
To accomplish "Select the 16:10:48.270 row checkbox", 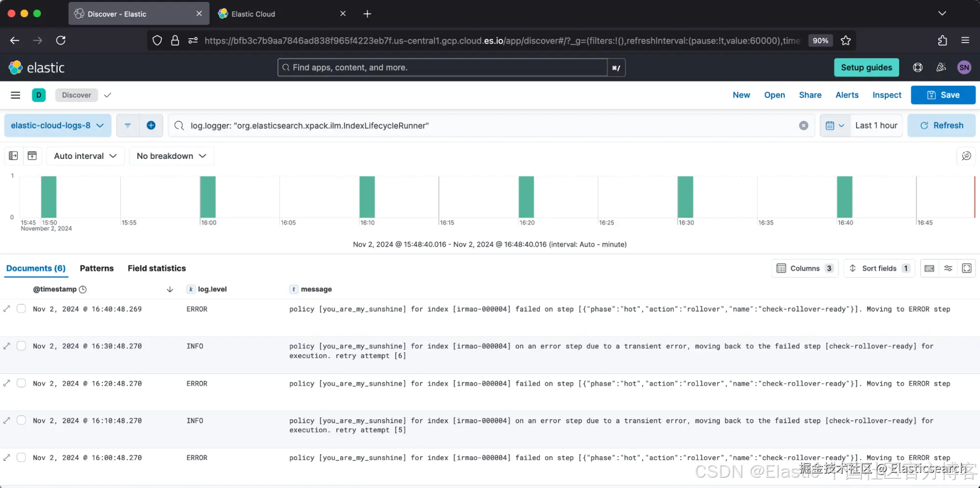I will [21, 421].
